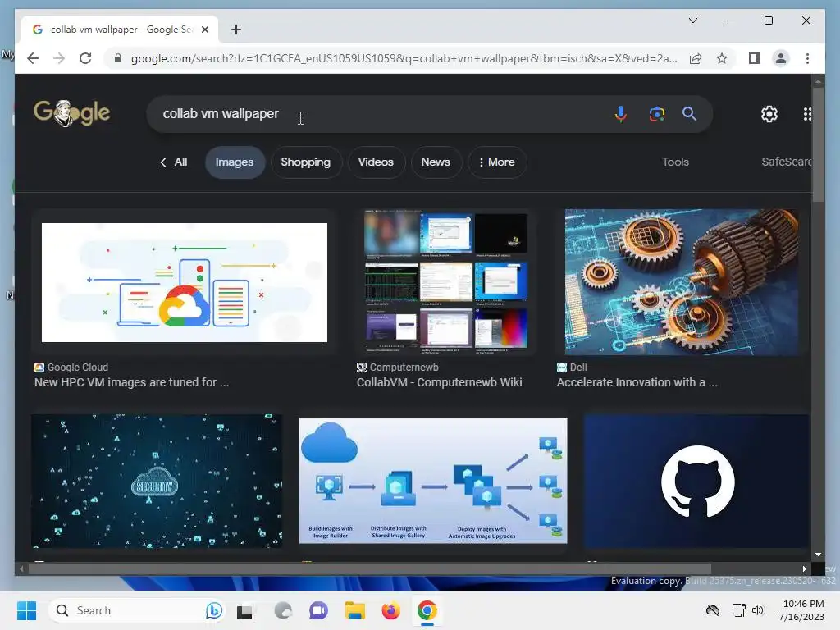This screenshot has width=840, height=630.
Task: Open the Image Builder diagram thumbnail
Action: pos(433,481)
